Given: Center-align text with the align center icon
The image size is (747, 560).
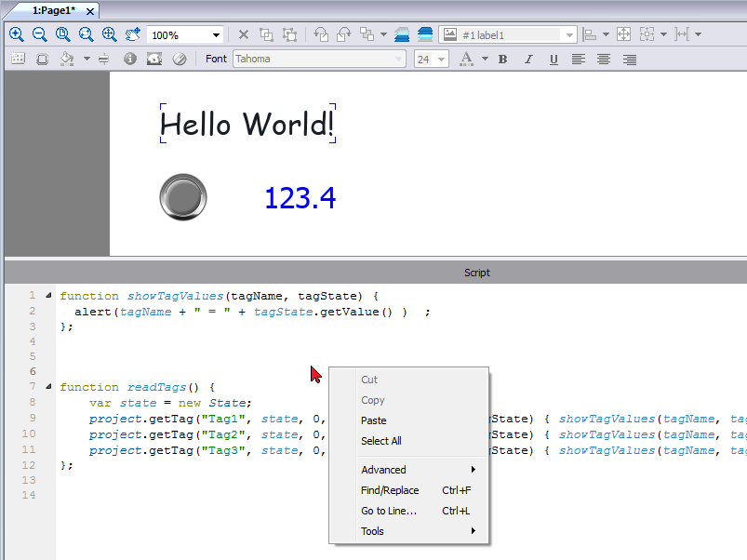Looking at the screenshot, I should click(604, 59).
